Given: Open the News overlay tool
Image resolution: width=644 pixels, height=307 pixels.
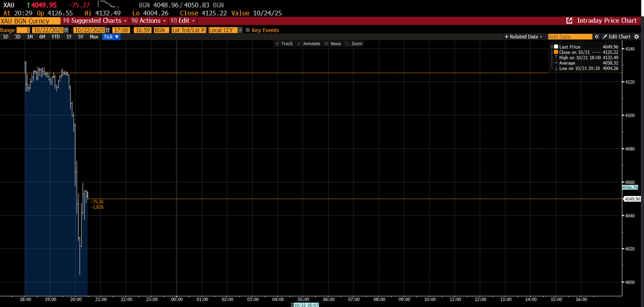Looking at the screenshot, I should pos(333,43).
